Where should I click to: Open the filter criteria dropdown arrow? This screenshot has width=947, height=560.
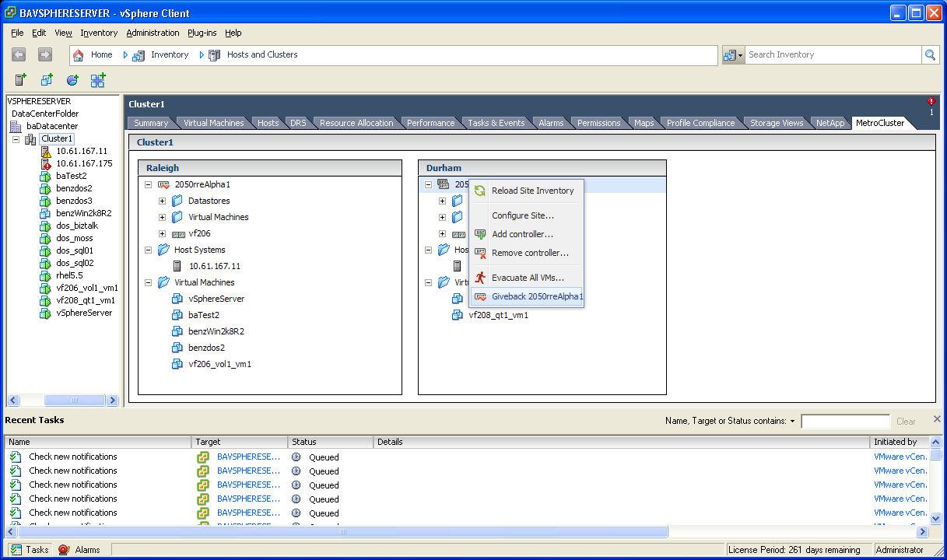(792, 422)
